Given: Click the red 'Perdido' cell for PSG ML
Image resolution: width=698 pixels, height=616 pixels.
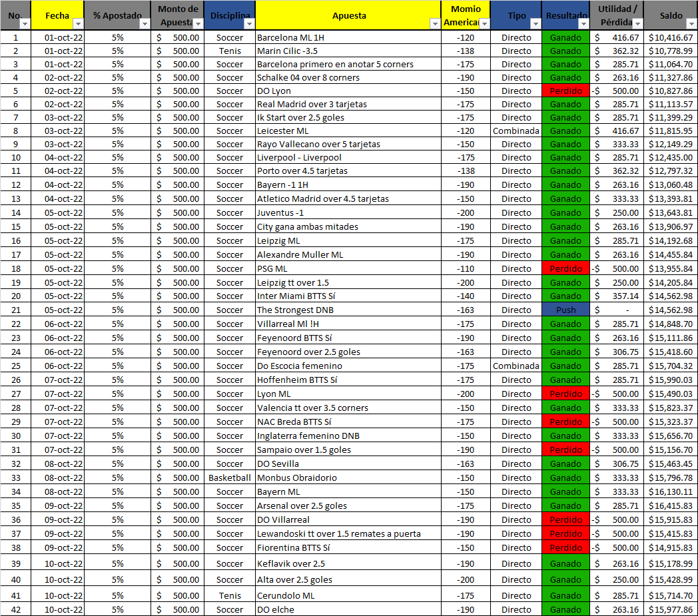Looking at the screenshot, I should coord(565,268).
